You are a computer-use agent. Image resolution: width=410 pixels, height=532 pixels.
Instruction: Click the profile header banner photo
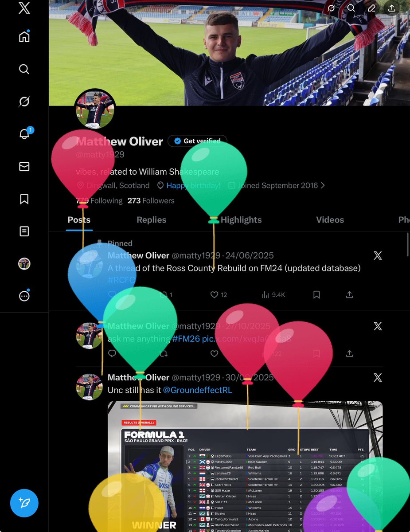229,53
